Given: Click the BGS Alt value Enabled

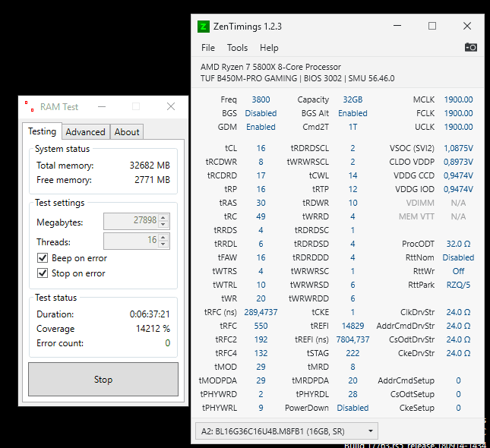Looking at the screenshot, I should [x=352, y=113].
